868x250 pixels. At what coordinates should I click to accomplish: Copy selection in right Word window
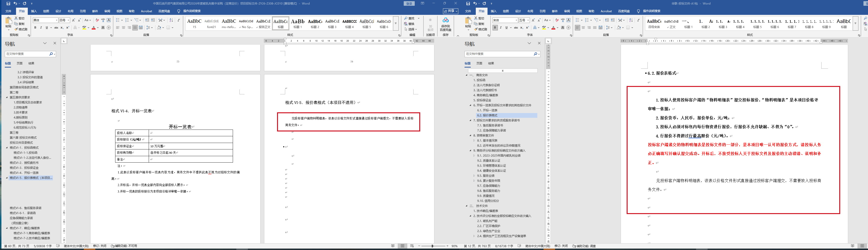(x=479, y=24)
